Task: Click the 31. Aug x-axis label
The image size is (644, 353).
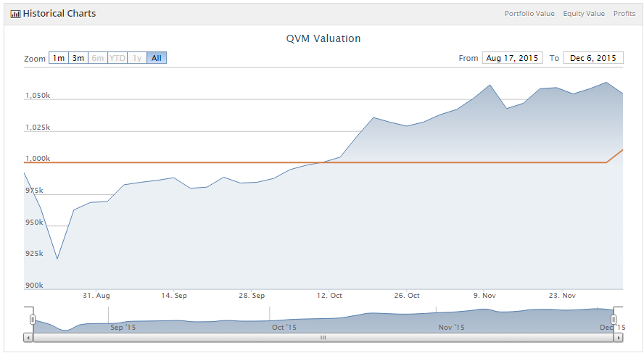Action: pyautogui.click(x=96, y=296)
